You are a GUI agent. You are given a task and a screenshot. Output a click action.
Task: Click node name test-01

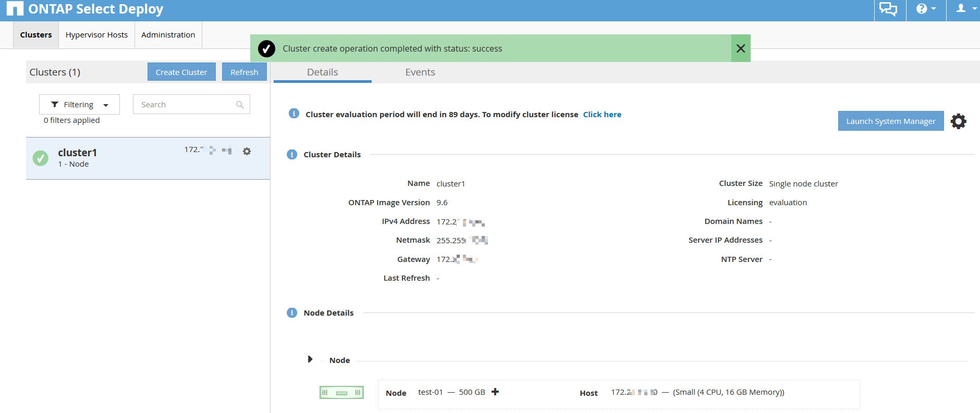click(430, 392)
